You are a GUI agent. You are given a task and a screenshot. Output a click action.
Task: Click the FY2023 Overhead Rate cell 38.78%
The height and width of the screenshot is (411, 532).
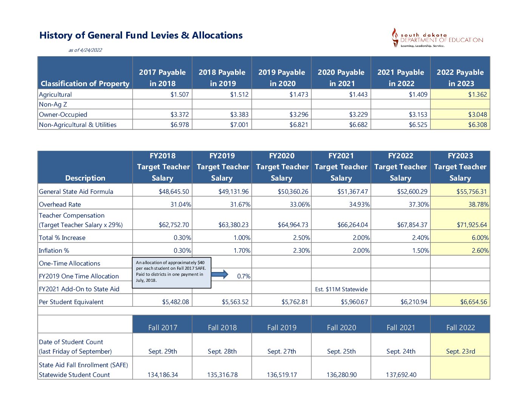478,204
